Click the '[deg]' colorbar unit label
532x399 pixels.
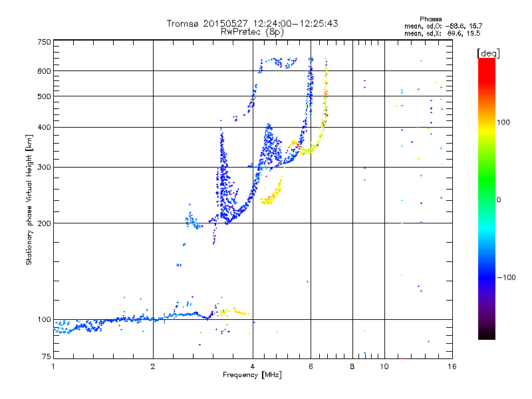(x=488, y=53)
